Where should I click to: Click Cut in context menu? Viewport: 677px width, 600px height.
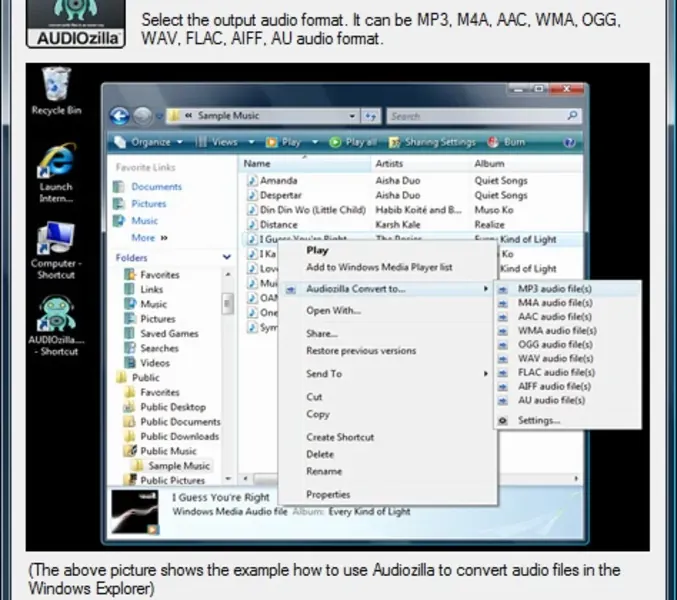314,397
